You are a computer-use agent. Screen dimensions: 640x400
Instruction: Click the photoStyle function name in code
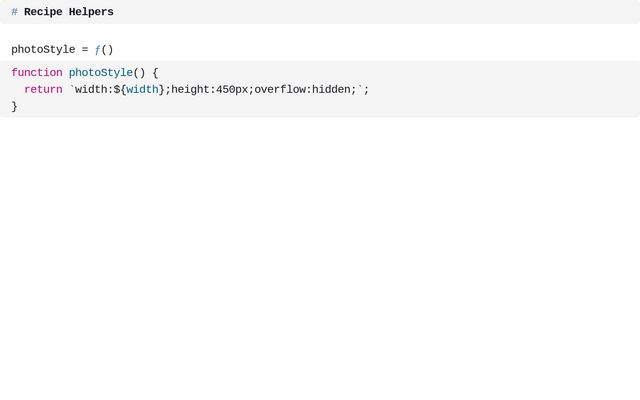(101, 73)
